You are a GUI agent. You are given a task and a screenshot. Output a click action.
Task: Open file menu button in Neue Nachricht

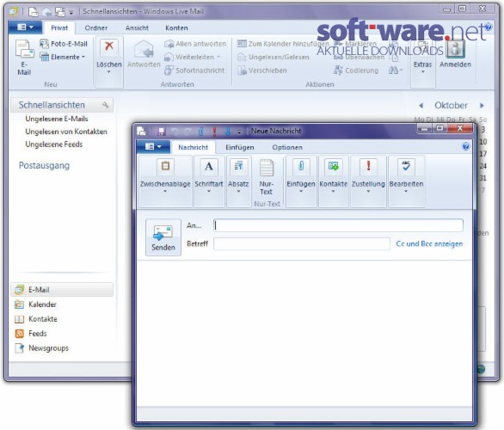click(x=153, y=147)
